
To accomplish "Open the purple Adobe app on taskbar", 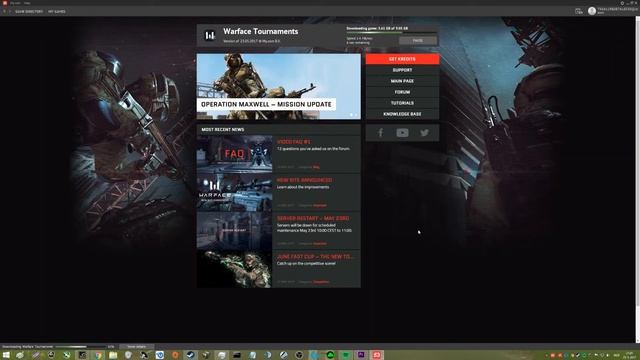I will 361,355.
